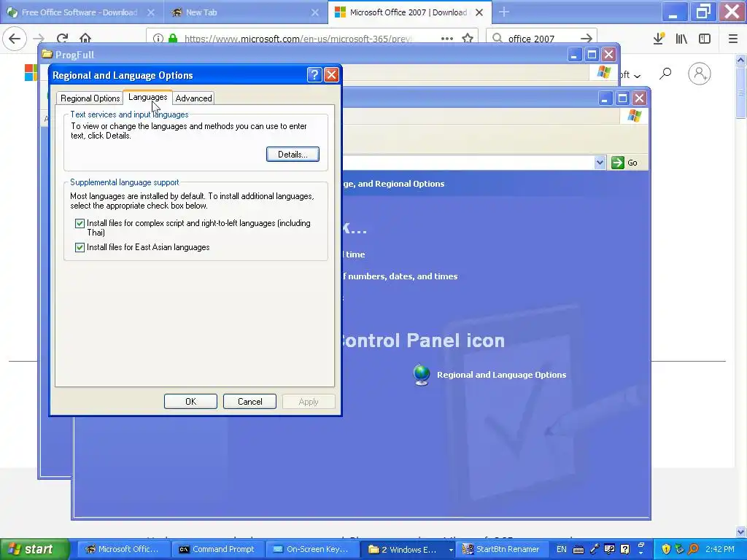Close the New Tab tab

coord(315,12)
